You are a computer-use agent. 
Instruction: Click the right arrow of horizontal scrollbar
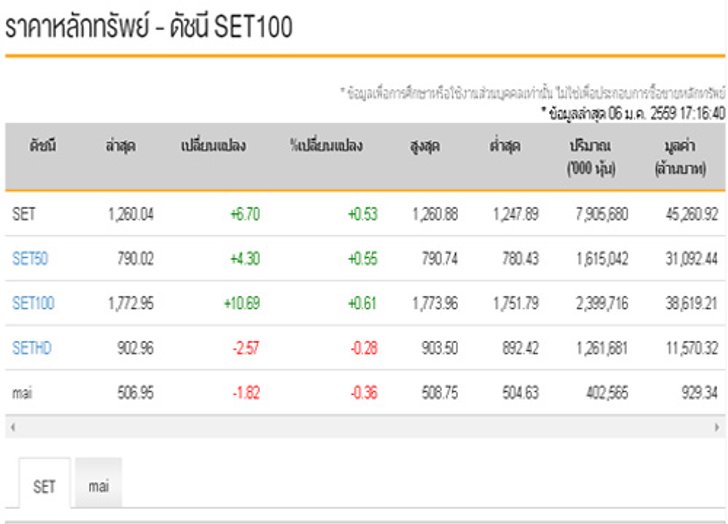pyautogui.click(x=717, y=427)
